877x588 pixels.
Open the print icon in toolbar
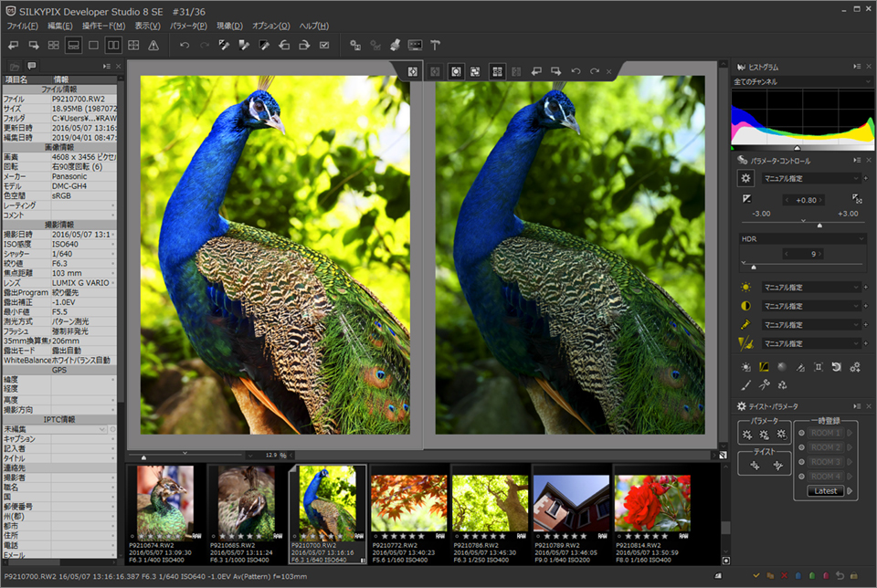click(394, 45)
